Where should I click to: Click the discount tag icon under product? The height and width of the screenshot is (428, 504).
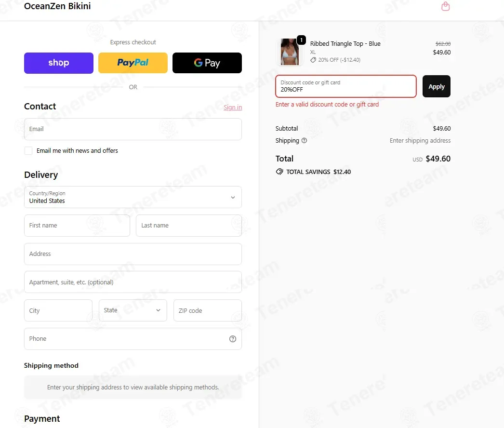tap(313, 60)
